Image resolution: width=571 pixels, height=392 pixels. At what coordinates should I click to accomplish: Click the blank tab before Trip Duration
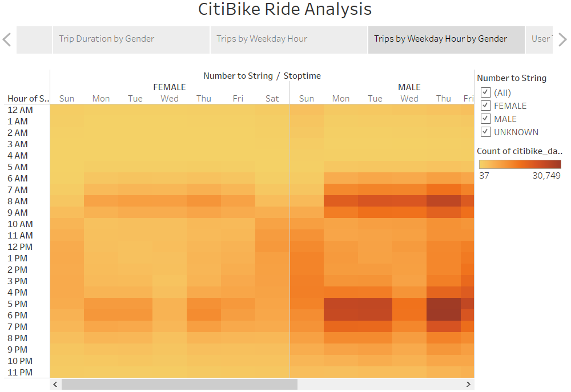pos(34,39)
